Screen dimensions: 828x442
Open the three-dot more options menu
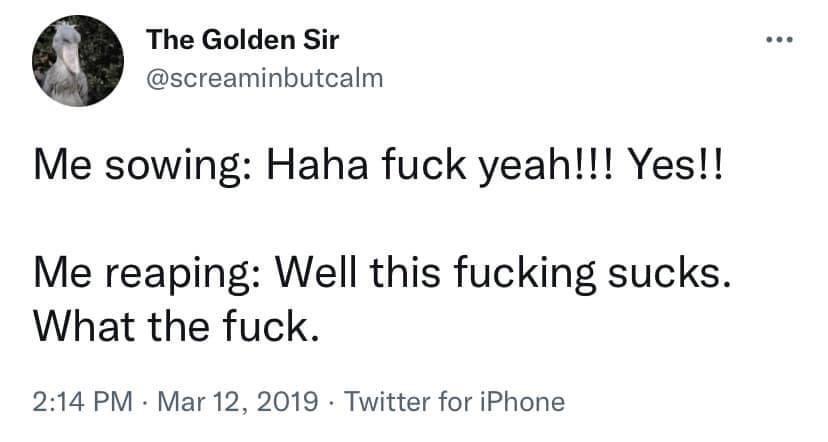(x=779, y=40)
